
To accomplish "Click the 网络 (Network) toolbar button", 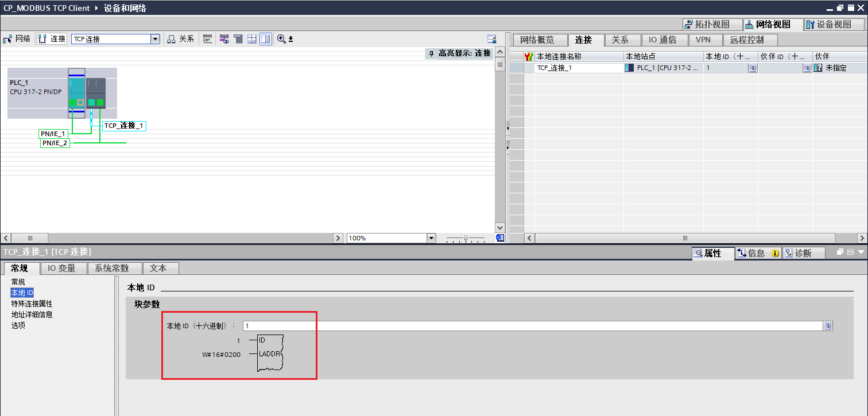I will (x=17, y=39).
